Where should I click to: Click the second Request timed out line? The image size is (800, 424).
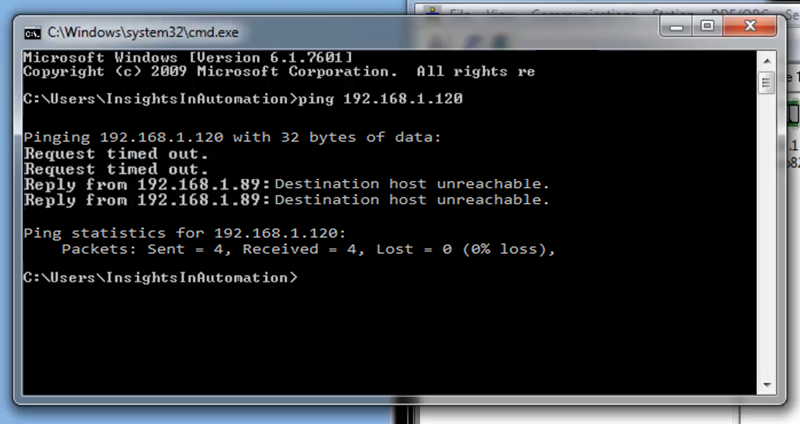(x=116, y=169)
